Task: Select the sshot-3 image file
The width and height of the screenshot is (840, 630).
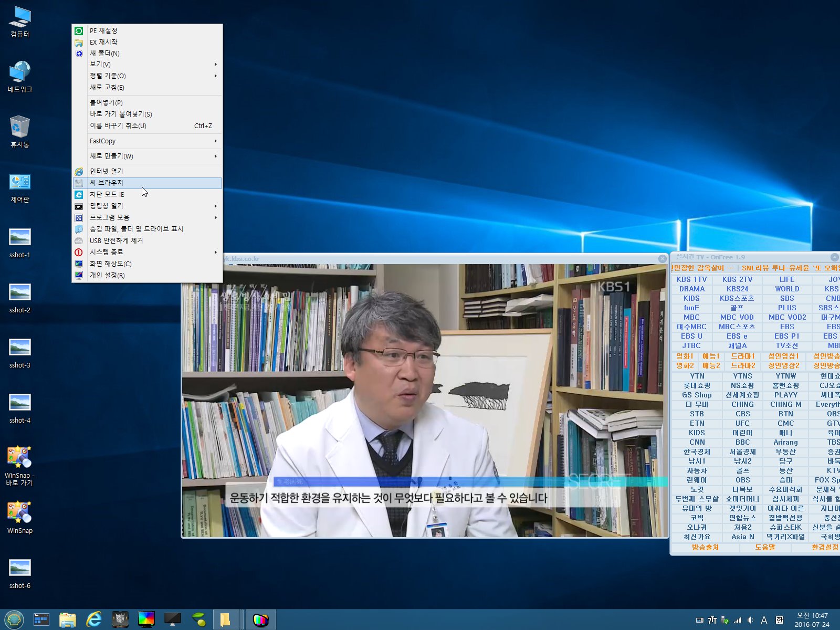Action: [20, 353]
